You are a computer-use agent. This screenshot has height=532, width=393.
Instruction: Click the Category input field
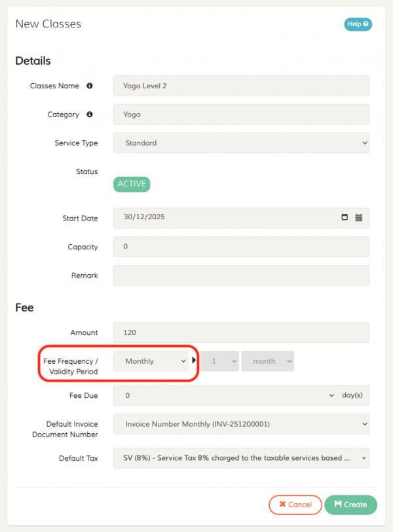click(x=241, y=115)
